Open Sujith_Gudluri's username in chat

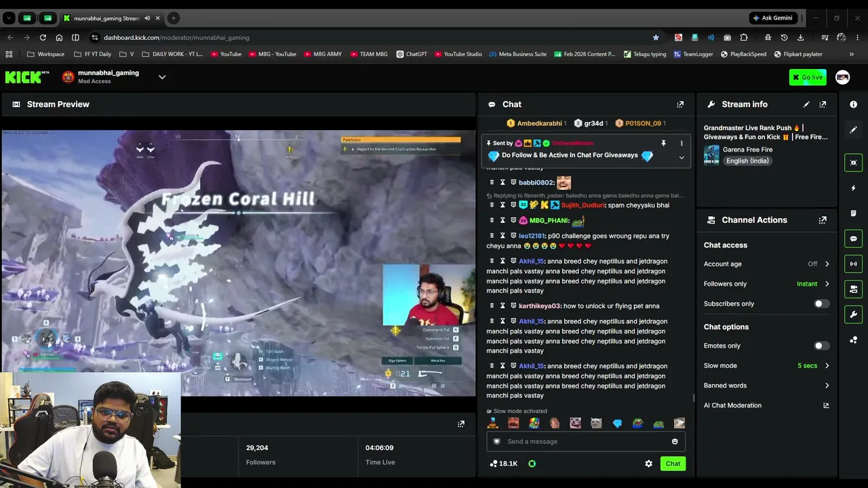[x=583, y=205]
